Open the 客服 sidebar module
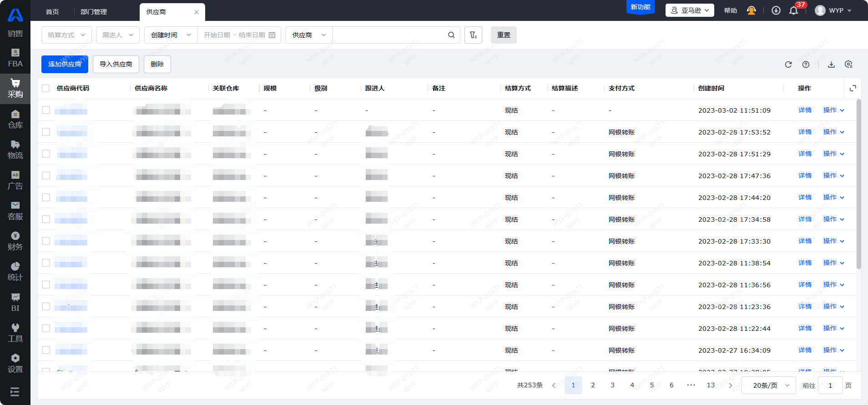868x405 pixels. (15, 210)
